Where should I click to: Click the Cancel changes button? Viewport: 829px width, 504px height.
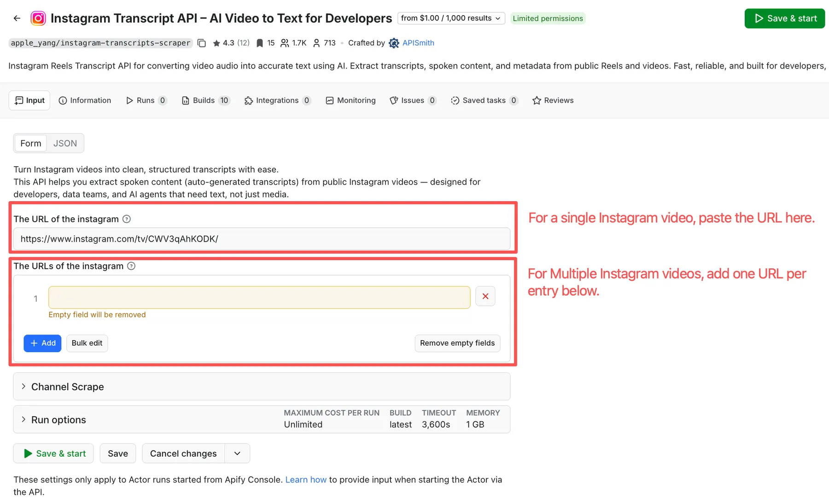coord(183,453)
